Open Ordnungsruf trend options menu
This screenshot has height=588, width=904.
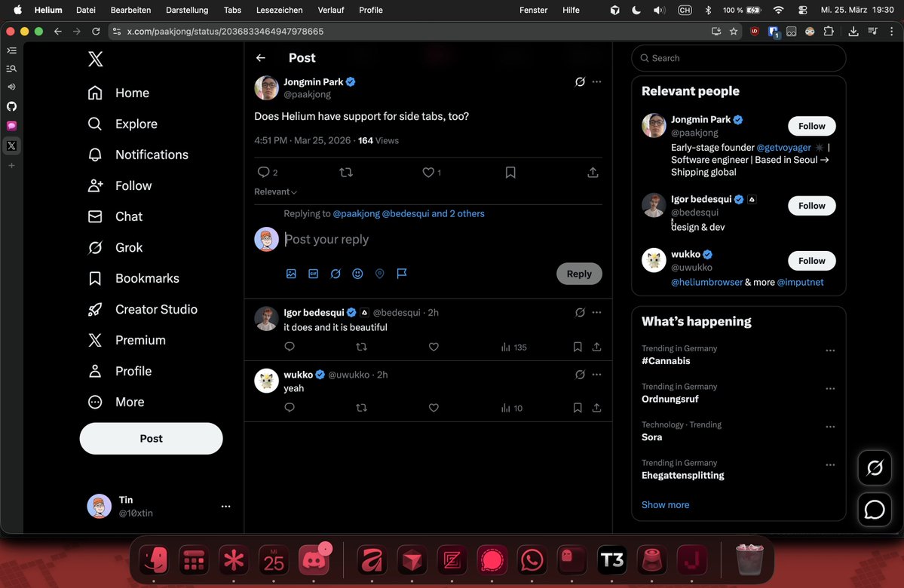tap(830, 388)
